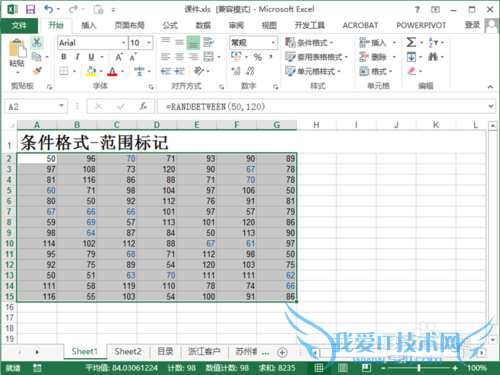Open 单元格样式 cell styles menu
Viewport: 500px width, 375px height.
313,71
